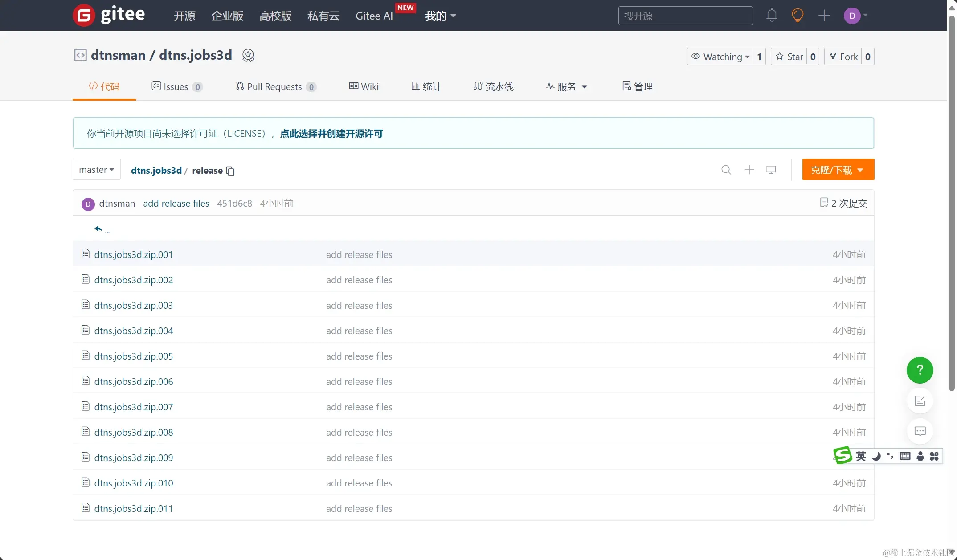Viewport: 957px width, 560px height.
Task: Click the notification bell icon
Action: (x=772, y=16)
